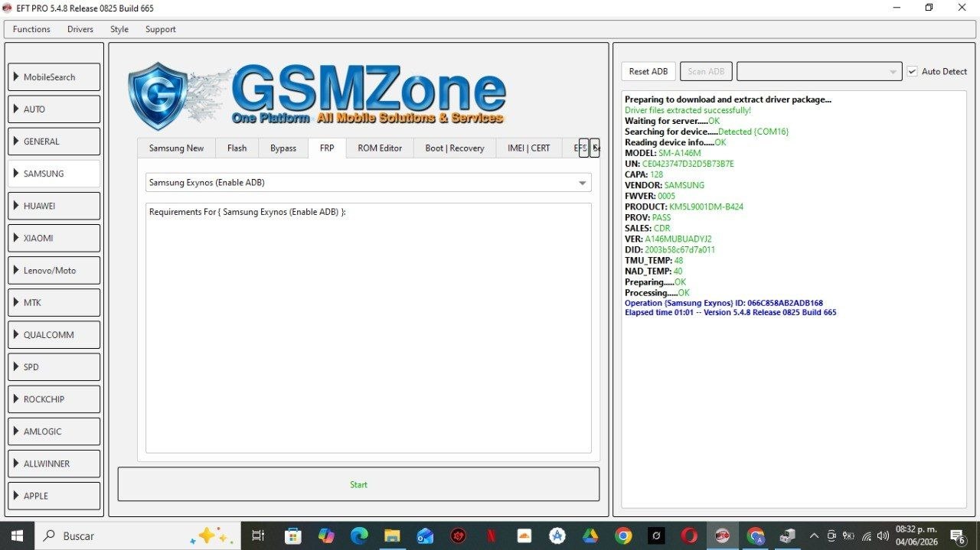Open the volume control in the tray
The image size is (980, 550).
[883, 535]
